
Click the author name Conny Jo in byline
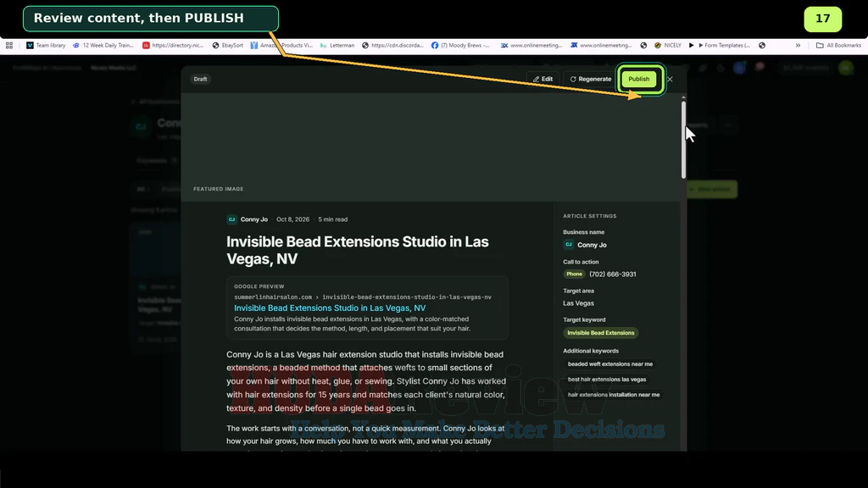[x=254, y=219]
